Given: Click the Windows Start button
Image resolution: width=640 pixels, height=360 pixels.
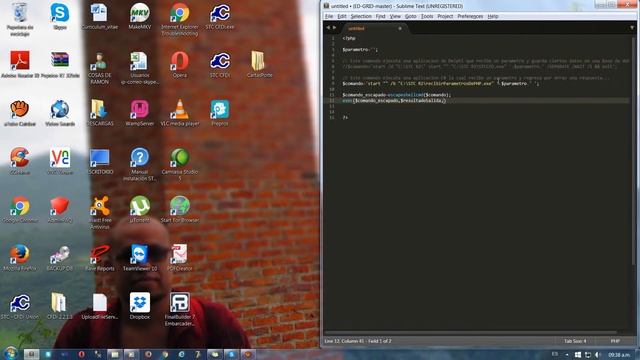Looking at the screenshot, I should (10, 354).
